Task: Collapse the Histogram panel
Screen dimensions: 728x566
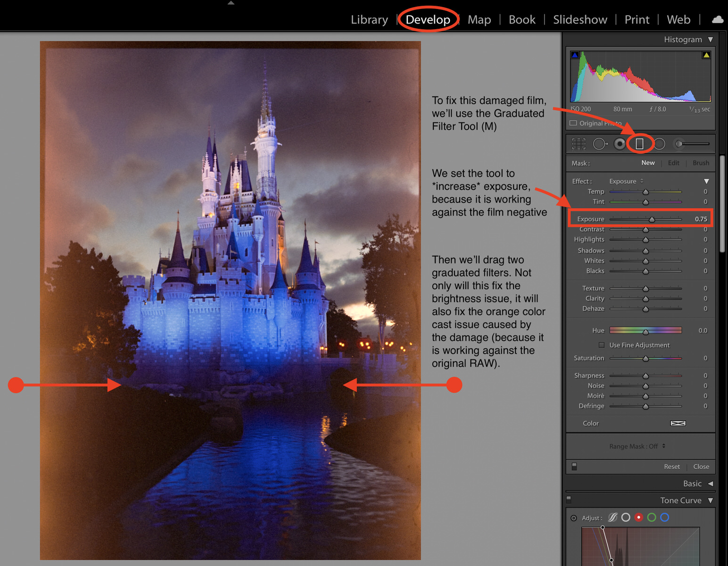Action: (711, 40)
